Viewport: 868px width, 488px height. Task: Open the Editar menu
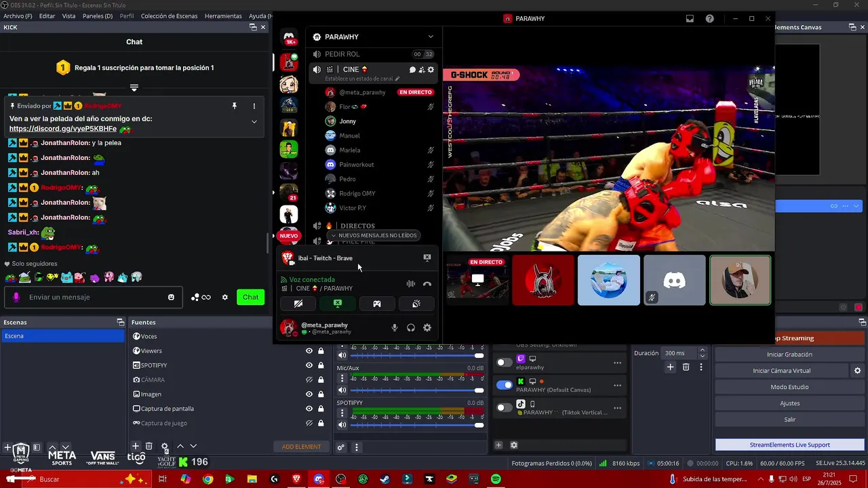click(47, 16)
